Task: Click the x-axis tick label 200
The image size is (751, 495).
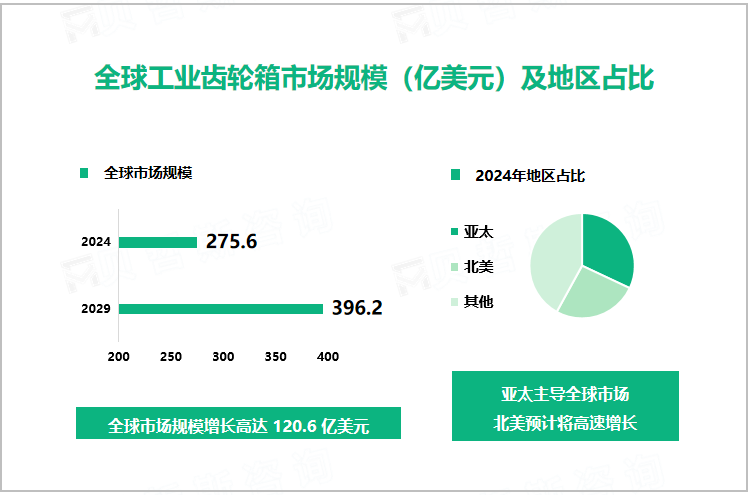Action: coord(118,357)
